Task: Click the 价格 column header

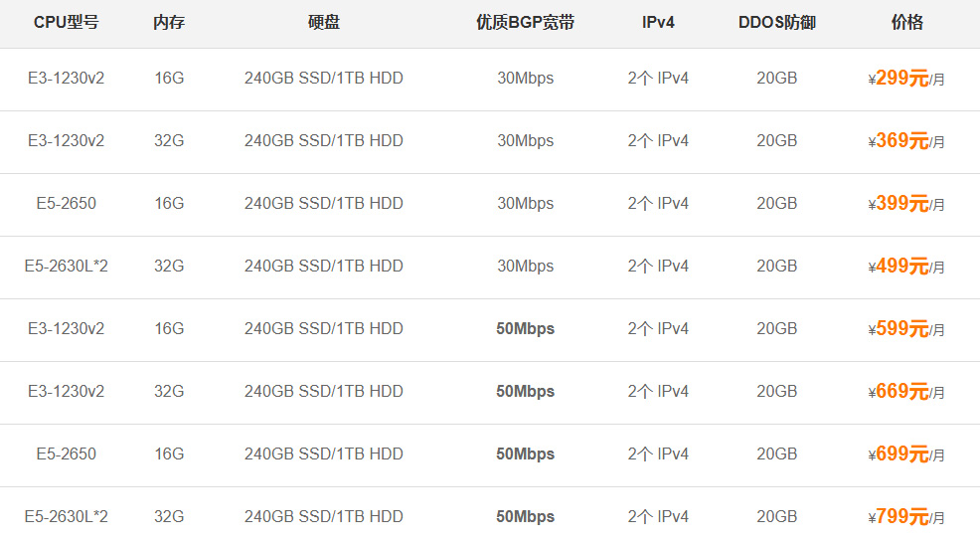Action: (906, 22)
